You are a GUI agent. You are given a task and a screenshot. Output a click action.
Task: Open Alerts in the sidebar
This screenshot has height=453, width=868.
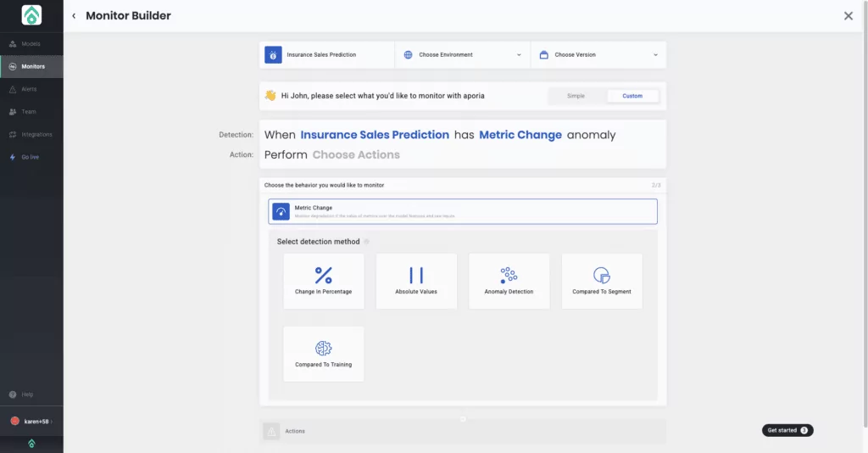click(31, 89)
